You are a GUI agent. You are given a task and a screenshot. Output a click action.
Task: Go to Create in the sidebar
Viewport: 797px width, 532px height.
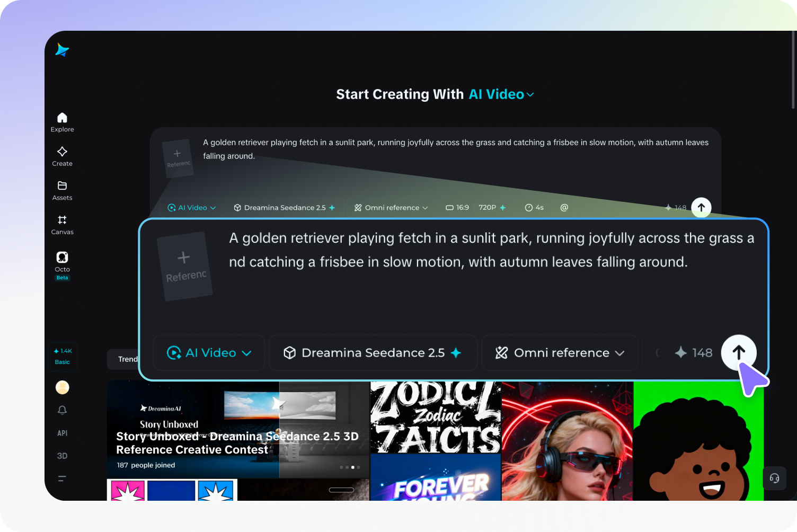pos(62,157)
